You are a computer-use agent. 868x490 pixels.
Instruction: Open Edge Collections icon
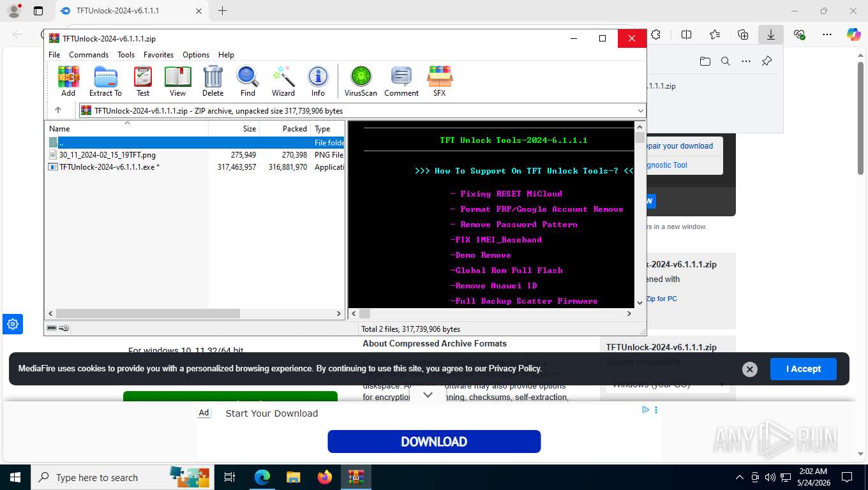(743, 34)
